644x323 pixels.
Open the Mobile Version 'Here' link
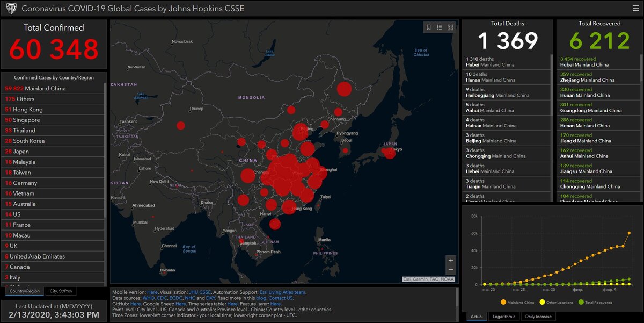(x=152, y=292)
